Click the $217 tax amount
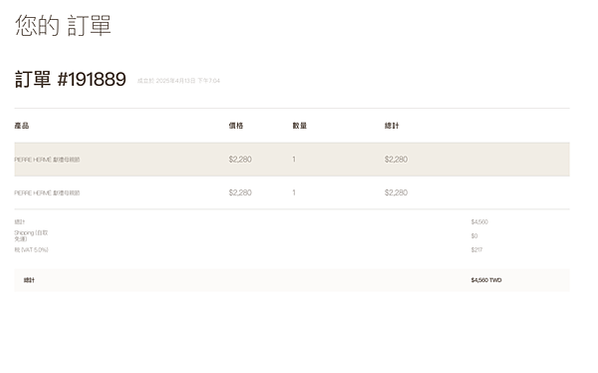598x373 pixels. click(x=477, y=250)
